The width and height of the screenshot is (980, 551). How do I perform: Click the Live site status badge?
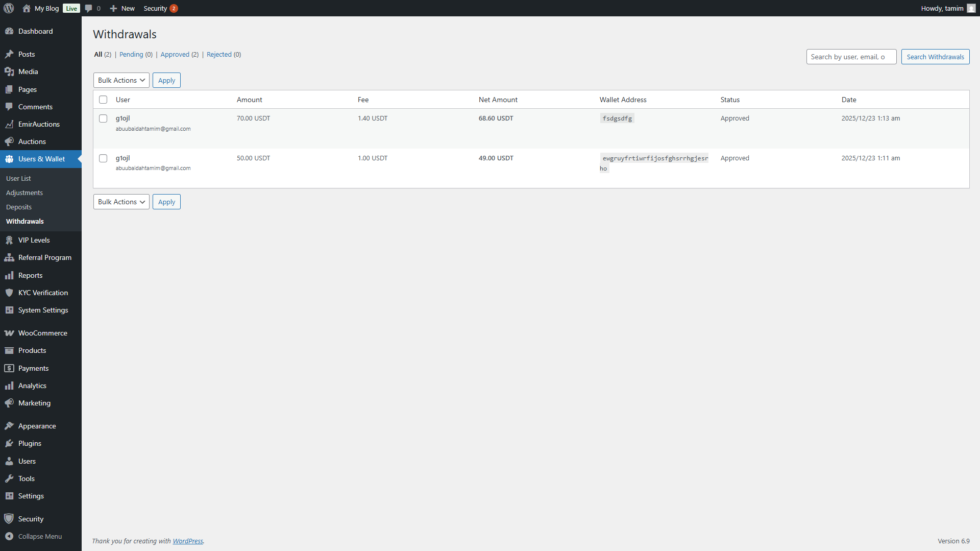tap(71, 8)
